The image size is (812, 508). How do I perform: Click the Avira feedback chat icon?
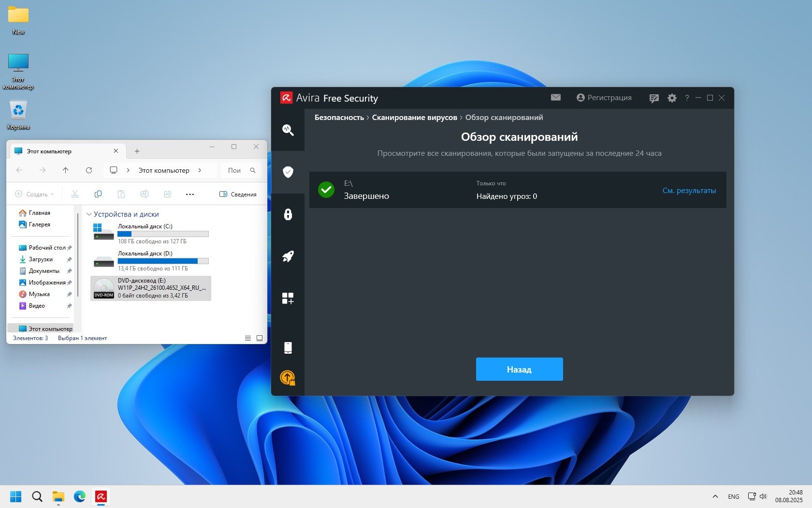click(654, 98)
